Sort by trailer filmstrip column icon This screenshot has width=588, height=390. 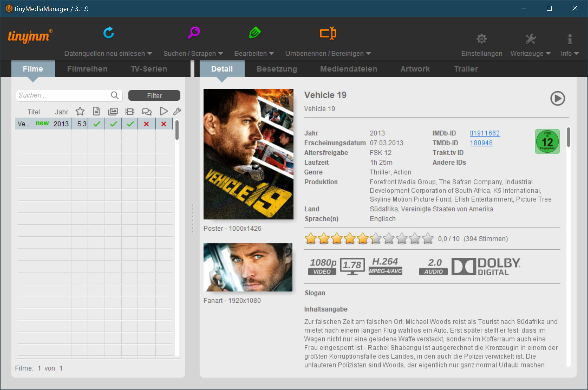click(x=129, y=111)
